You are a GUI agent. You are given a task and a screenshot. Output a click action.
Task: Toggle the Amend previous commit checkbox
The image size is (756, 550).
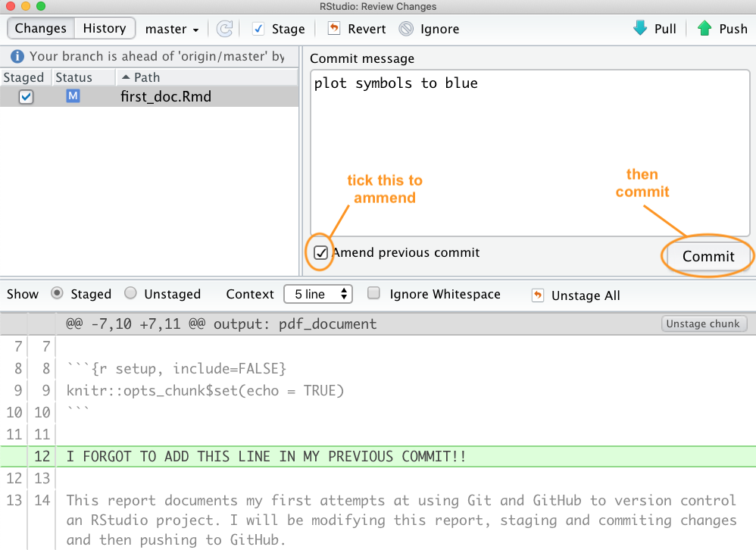click(x=320, y=252)
